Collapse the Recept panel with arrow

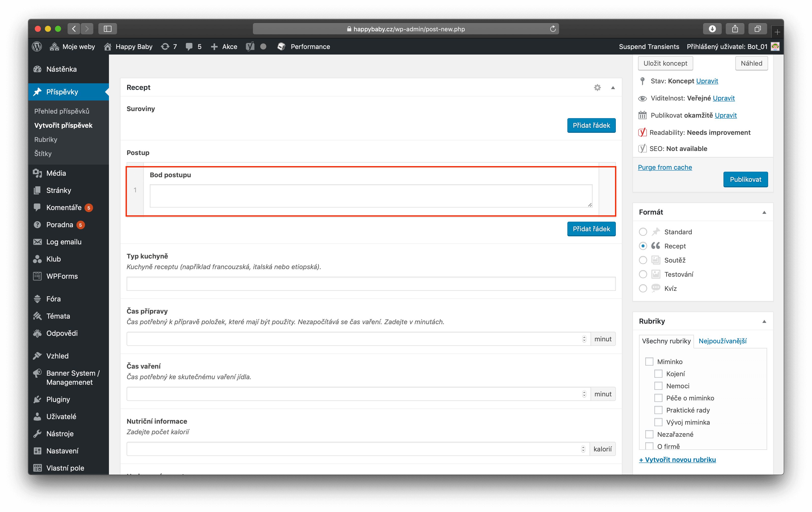pos(613,88)
